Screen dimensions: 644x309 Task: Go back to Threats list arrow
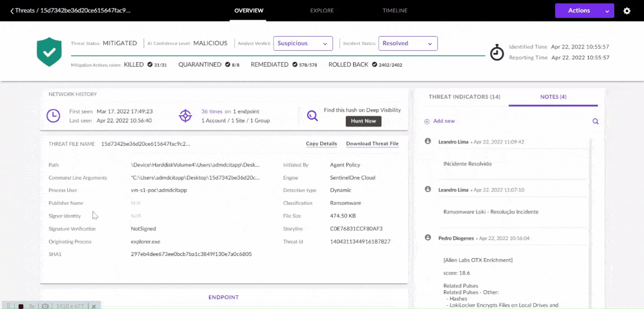pyautogui.click(x=12, y=11)
